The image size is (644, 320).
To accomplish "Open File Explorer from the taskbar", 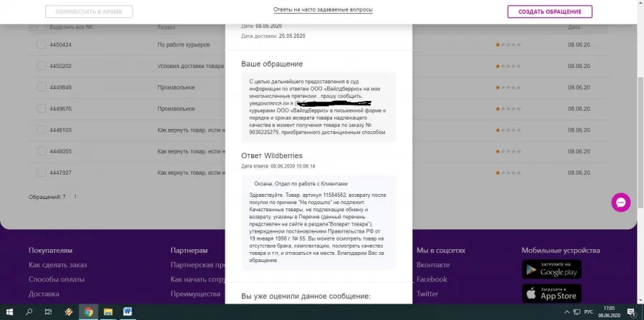I will click(x=107, y=312).
